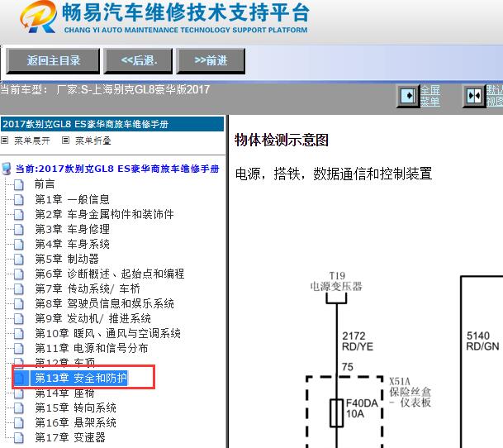Click the 菜单展开 expand-all control

32,141
